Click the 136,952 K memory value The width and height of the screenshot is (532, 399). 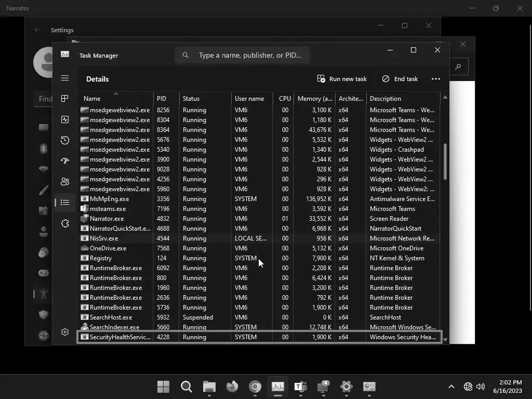coord(318,199)
